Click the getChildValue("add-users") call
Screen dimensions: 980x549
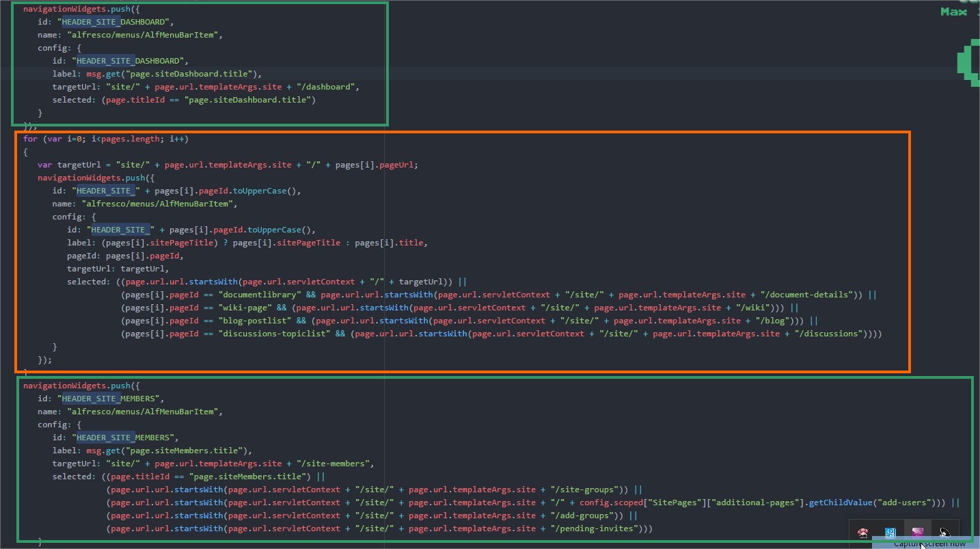click(870, 503)
